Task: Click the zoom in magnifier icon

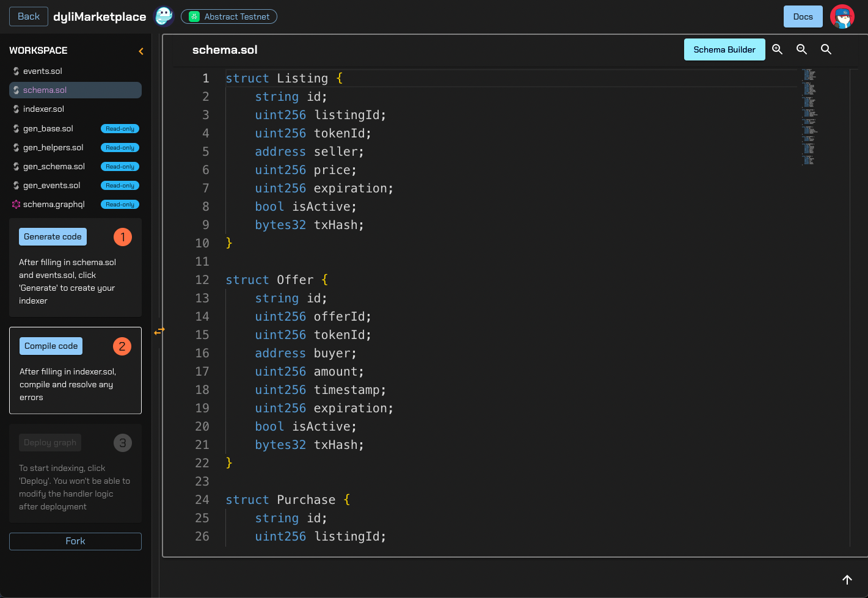Action: point(777,49)
